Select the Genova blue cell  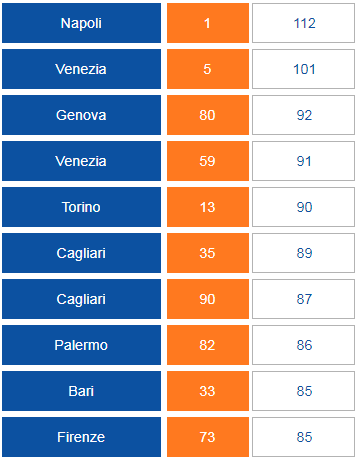coord(81,115)
